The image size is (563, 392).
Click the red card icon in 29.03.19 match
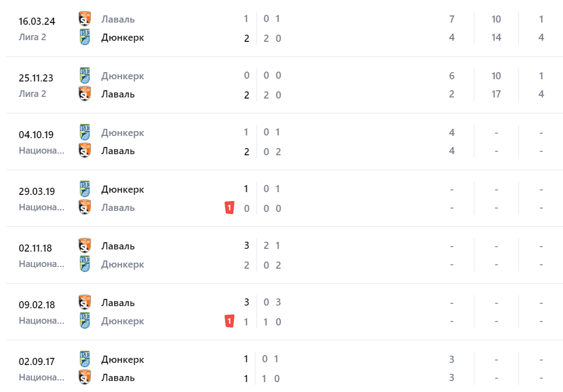click(229, 208)
